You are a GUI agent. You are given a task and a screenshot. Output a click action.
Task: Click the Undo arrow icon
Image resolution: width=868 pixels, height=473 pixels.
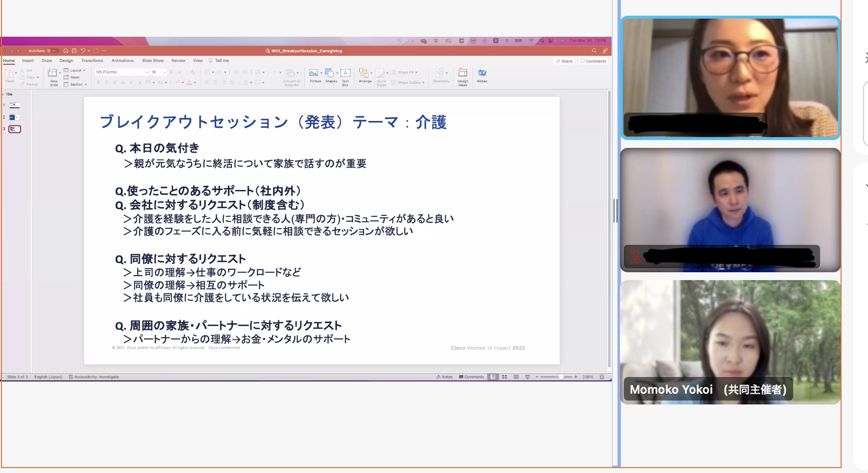(83, 50)
